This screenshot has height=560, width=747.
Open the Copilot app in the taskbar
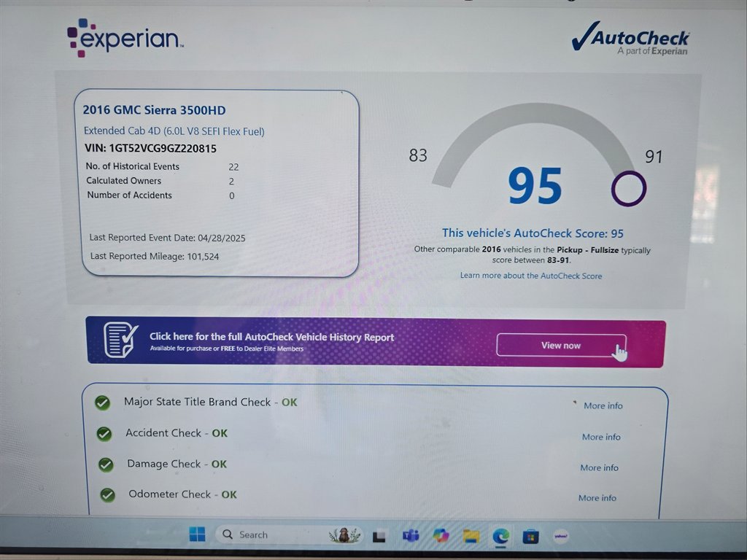pos(441,536)
